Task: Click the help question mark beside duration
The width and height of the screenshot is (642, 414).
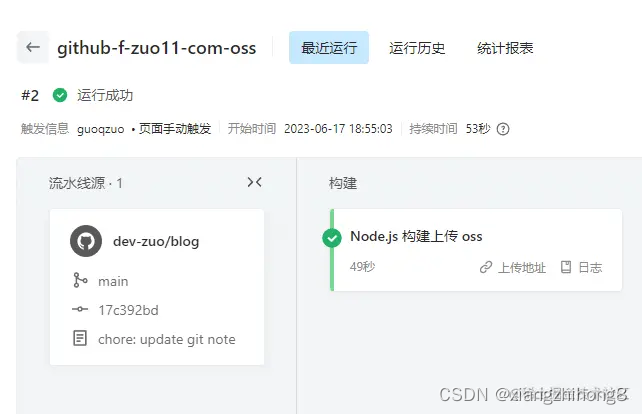Action: (x=503, y=129)
